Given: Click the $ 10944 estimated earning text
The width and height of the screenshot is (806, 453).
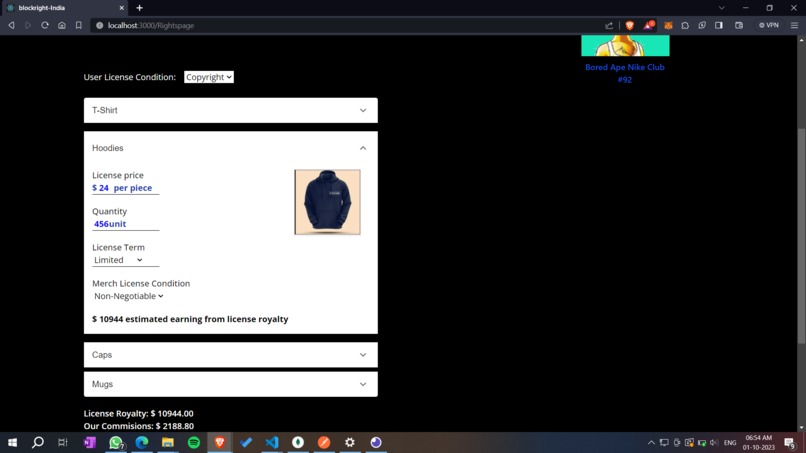Looking at the screenshot, I should [x=190, y=319].
